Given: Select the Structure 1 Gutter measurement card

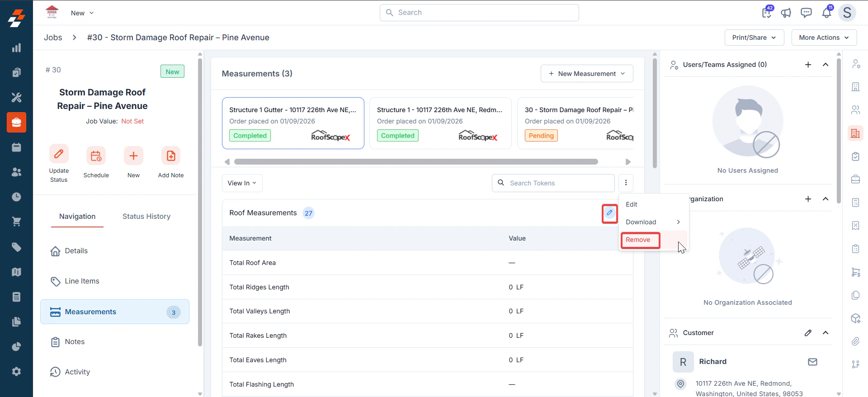Looking at the screenshot, I should pyautogui.click(x=293, y=123).
